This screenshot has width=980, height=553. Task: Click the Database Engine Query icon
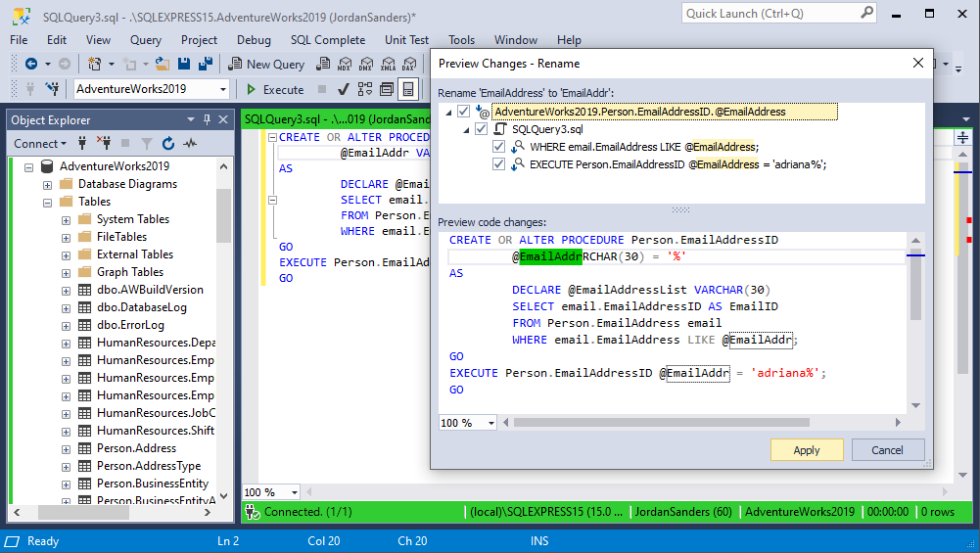323,64
